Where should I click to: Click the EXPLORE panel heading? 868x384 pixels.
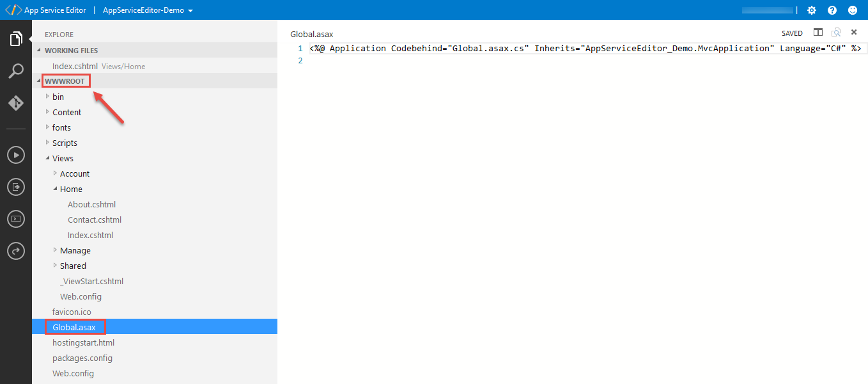click(x=59, y=35)
